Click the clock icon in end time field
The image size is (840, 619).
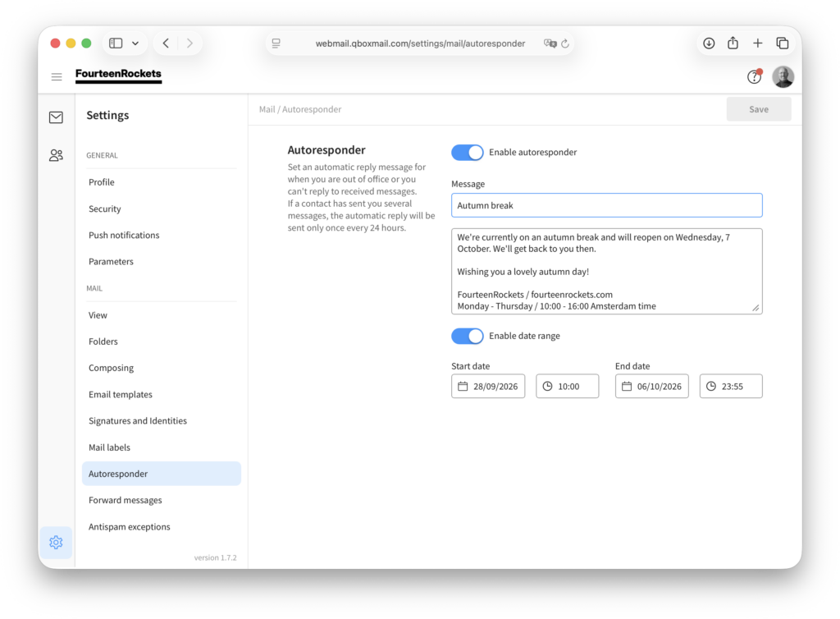tap(711, 386)
